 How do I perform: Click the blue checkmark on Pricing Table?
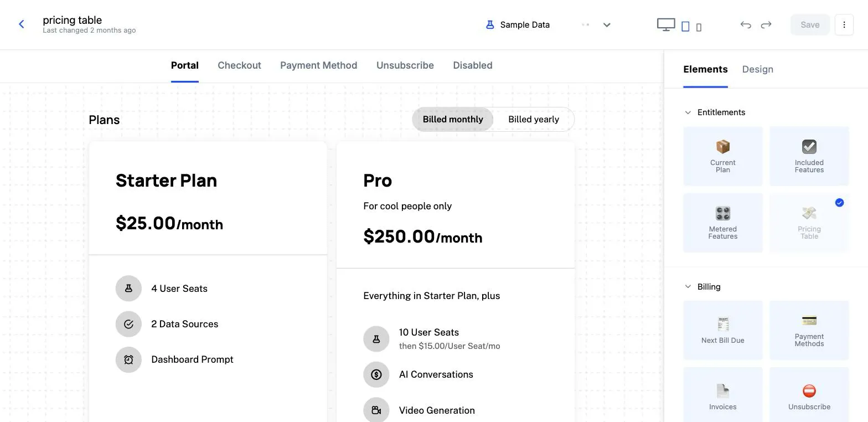(839, 203)
